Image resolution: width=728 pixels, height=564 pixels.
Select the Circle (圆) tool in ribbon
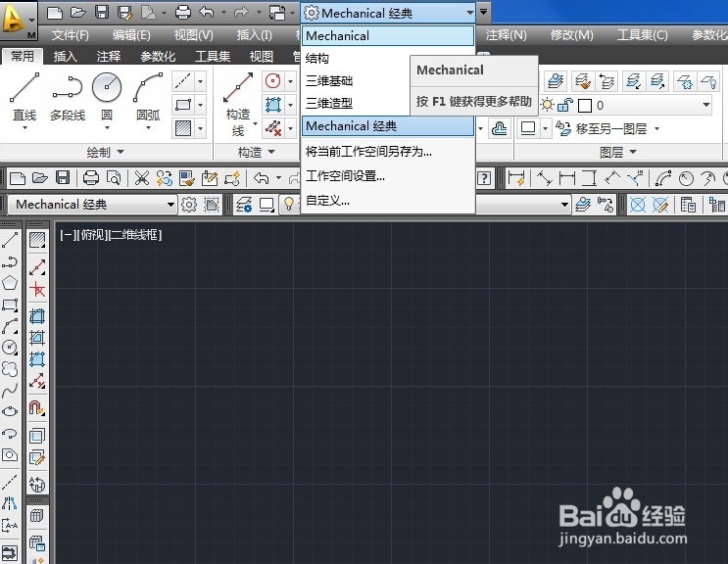point(107,97)
